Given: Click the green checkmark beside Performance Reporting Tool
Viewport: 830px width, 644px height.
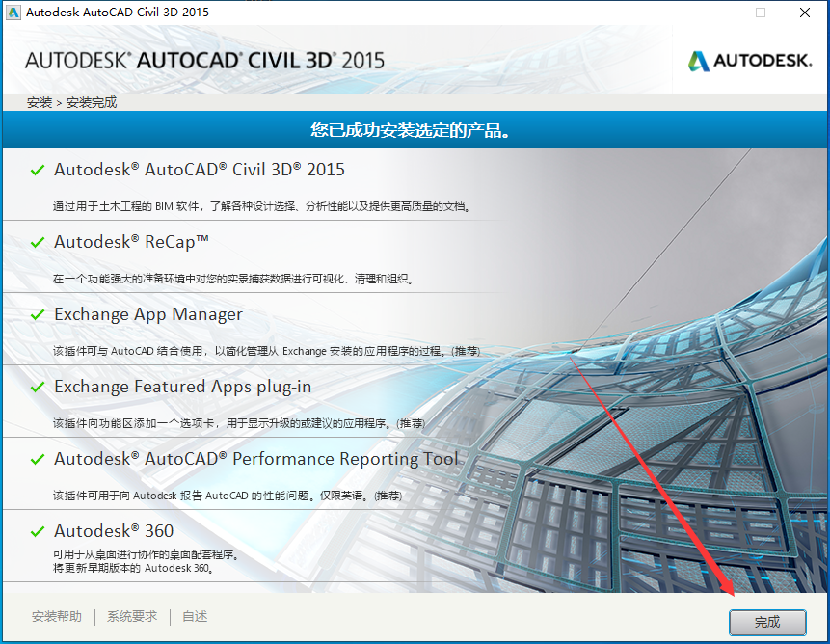Looking at the screenshot, I should tap(38, 459).
